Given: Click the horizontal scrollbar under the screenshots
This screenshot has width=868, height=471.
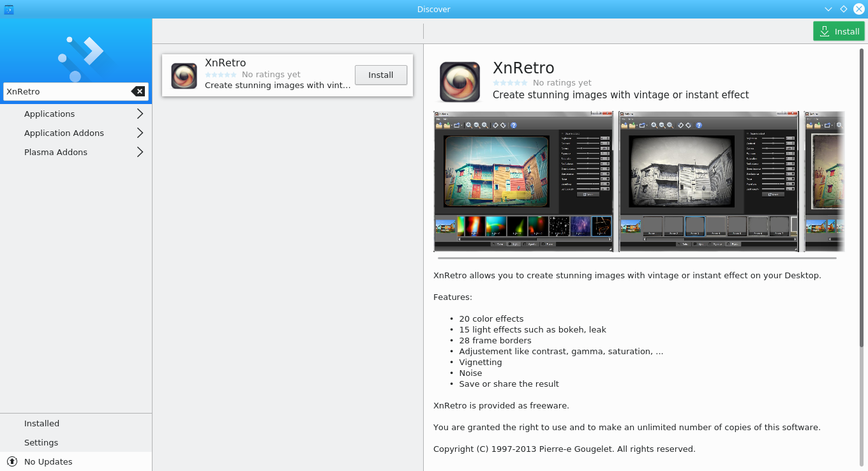Looking at the screenshot, I should tap(637, 258).
